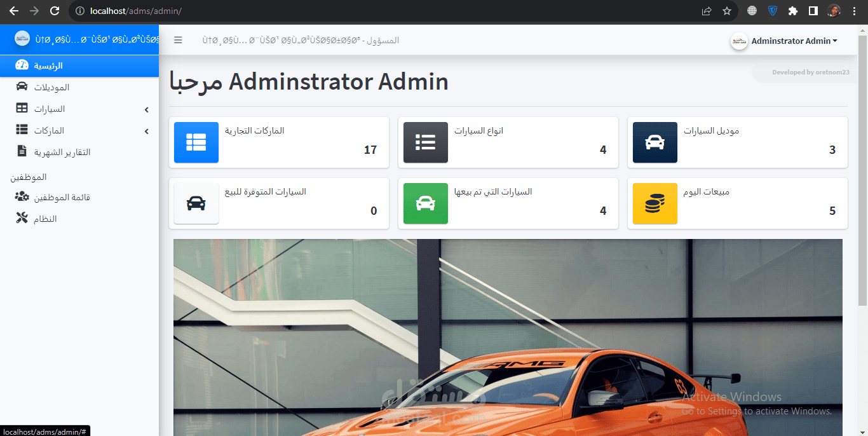Image resolution: width=868 pixels, height=436 pixels.
Task: Click the globe extension icon
Action: pos(752,11)
